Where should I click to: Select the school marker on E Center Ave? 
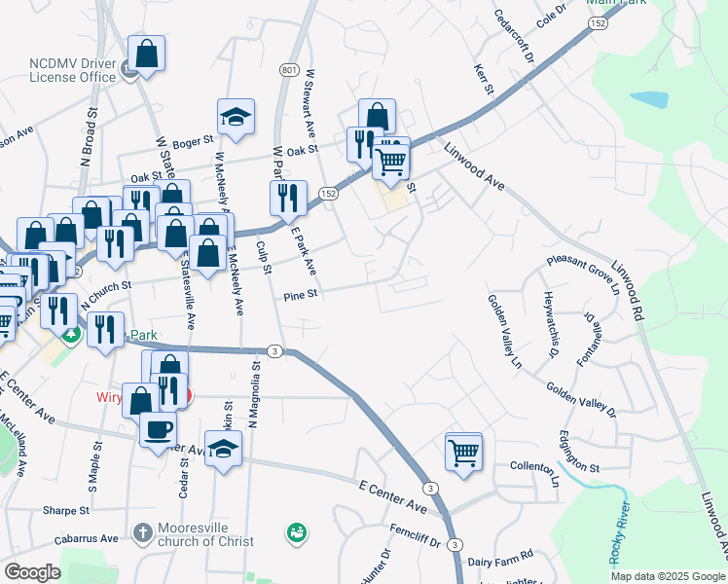pyautogui.click(x=224, y=450)
